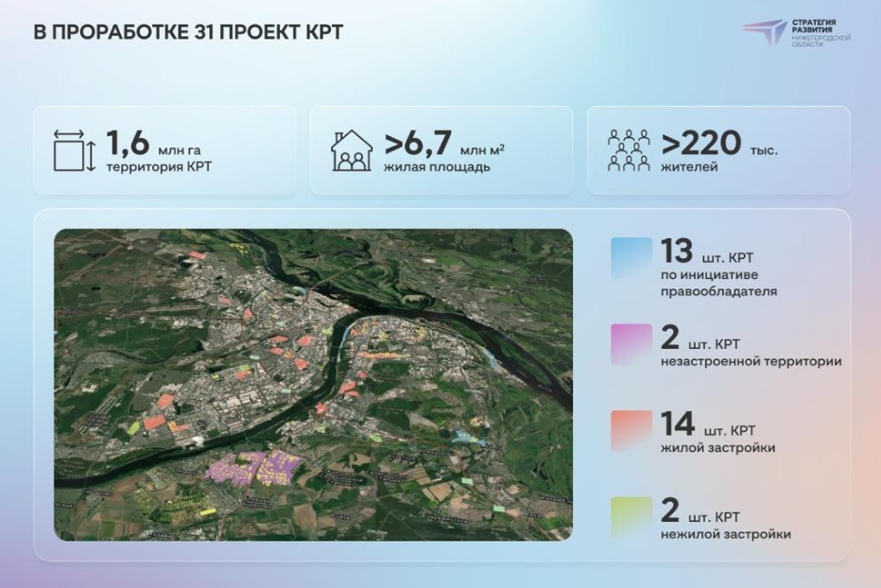Select the territory area measurement icon
Image resolution: width=881 pixels, height=588 pixels.
click(x=71, y=149)
